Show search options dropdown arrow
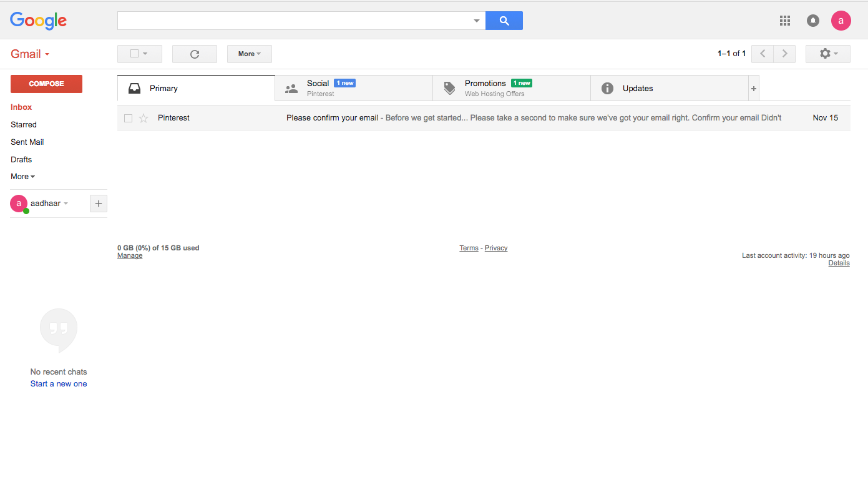This screenshot has height=477, width=868. (x=477, y=21)
